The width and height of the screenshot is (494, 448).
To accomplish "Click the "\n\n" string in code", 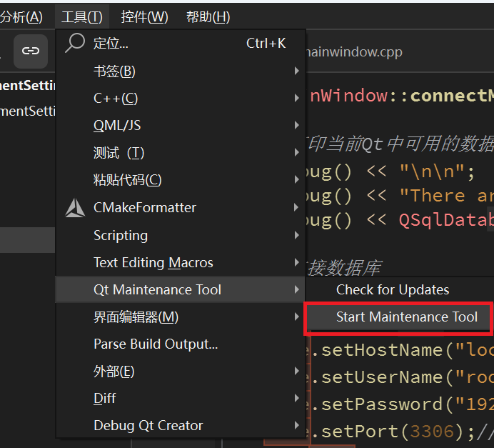I will pos(433,171).
